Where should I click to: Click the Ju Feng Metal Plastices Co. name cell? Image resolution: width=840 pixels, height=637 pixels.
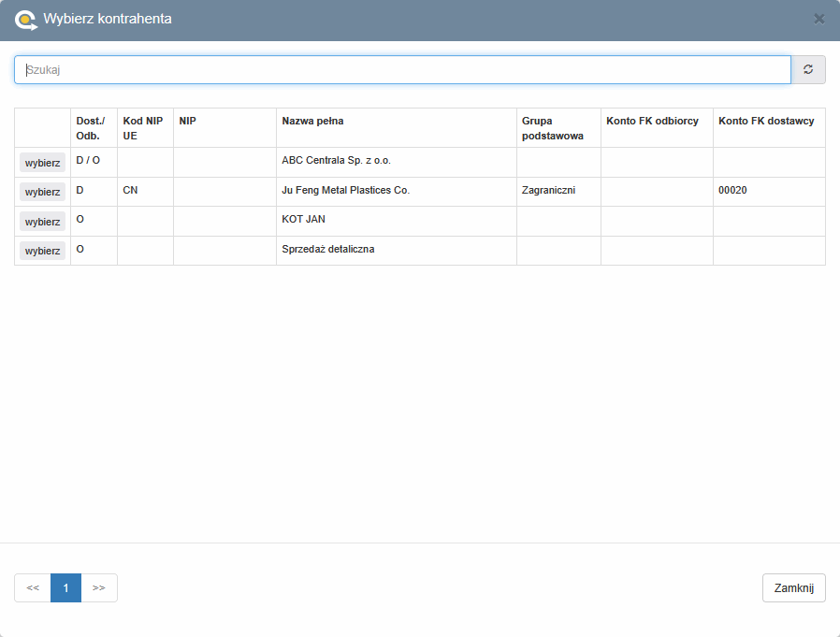[x=346, y=190]
